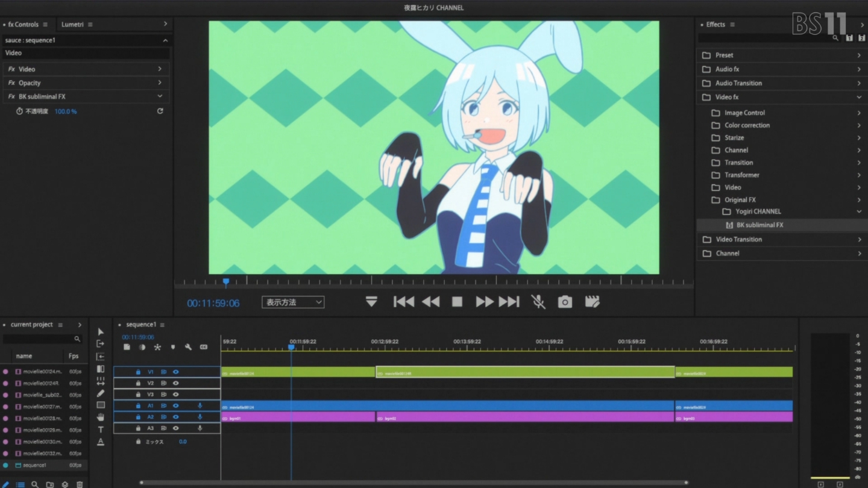The image size is (868, 488).
Task: Go to the previous edit point
Action: (x=404, y=302)
